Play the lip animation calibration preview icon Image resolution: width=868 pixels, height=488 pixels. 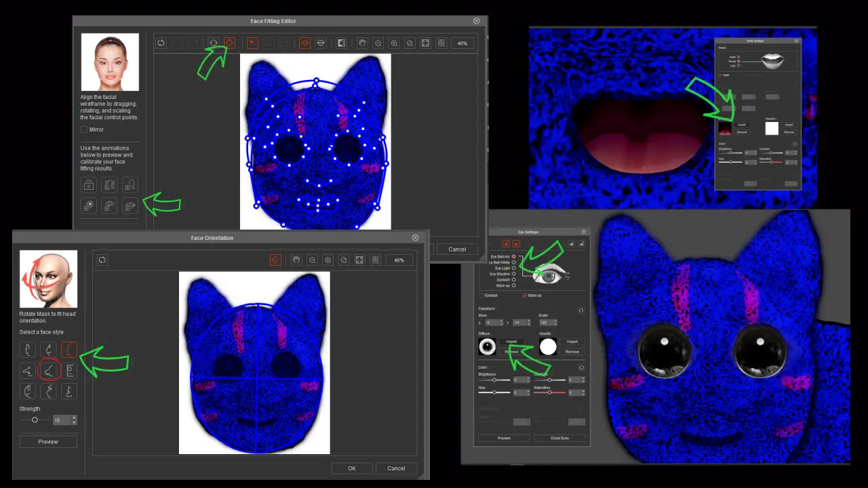click(x=130, y=205)
